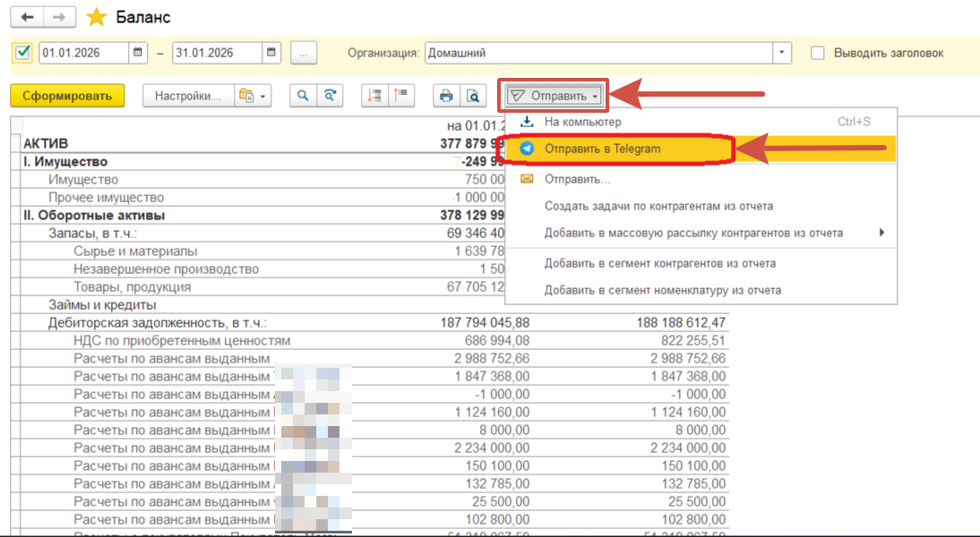Click the magnifier search icon in toolbar

tap(304, 96)
